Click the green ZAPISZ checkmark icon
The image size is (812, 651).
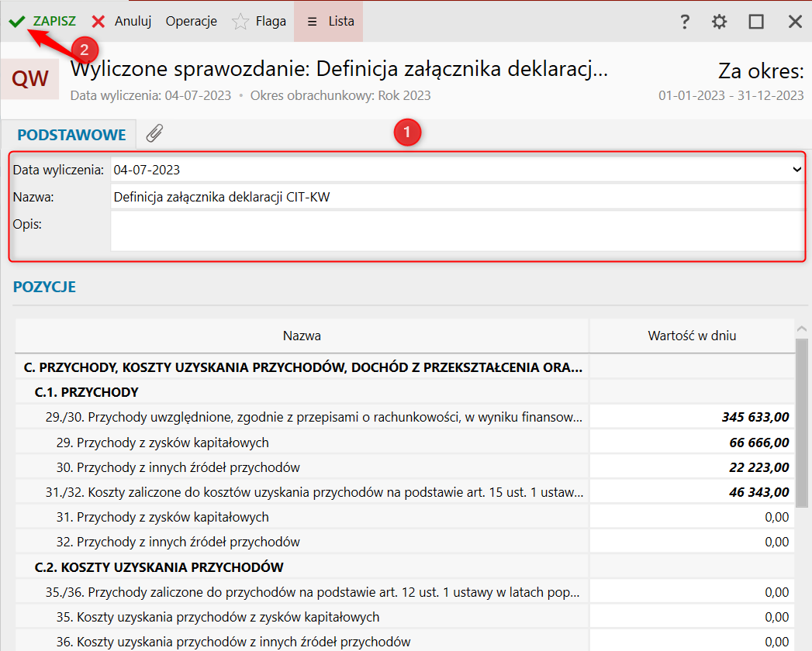(x=16, y=22)
